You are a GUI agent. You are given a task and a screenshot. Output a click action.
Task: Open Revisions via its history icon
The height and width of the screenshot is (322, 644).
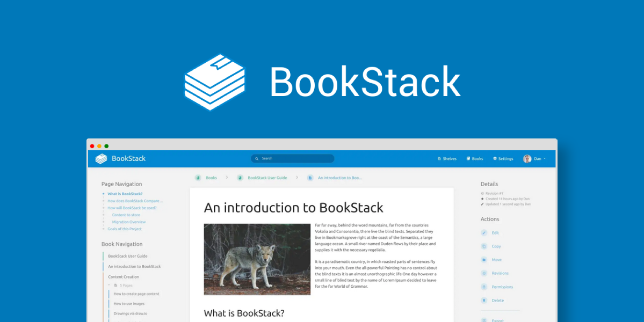483,273
